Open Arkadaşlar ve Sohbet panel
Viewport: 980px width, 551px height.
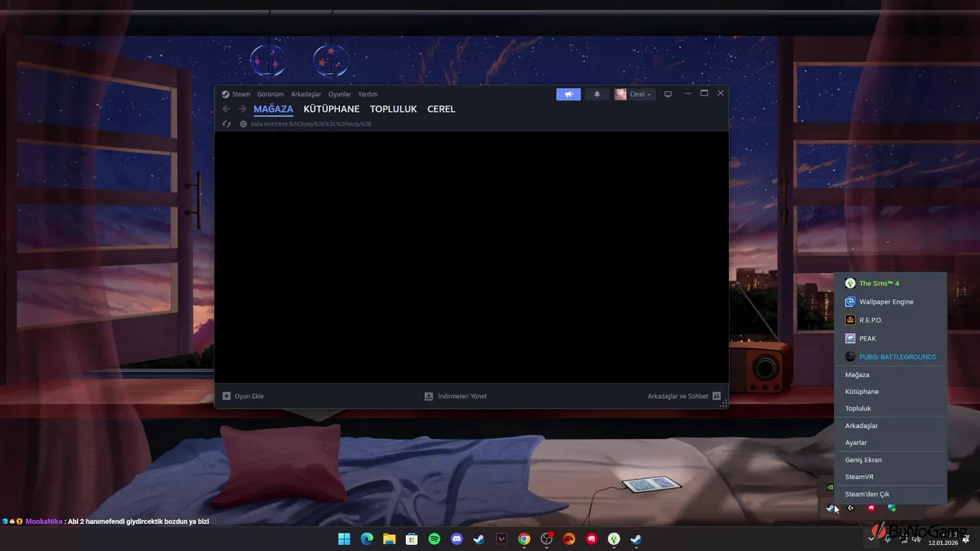point(684,396)
